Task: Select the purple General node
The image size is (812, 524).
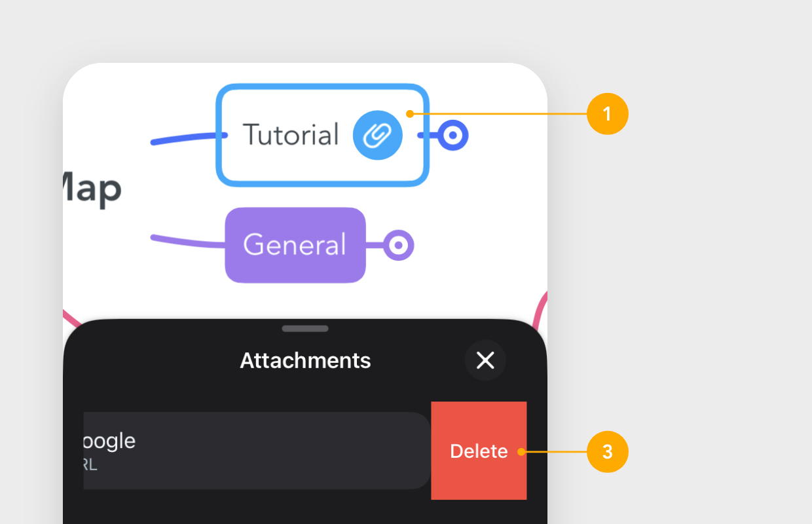Action: 295,245
